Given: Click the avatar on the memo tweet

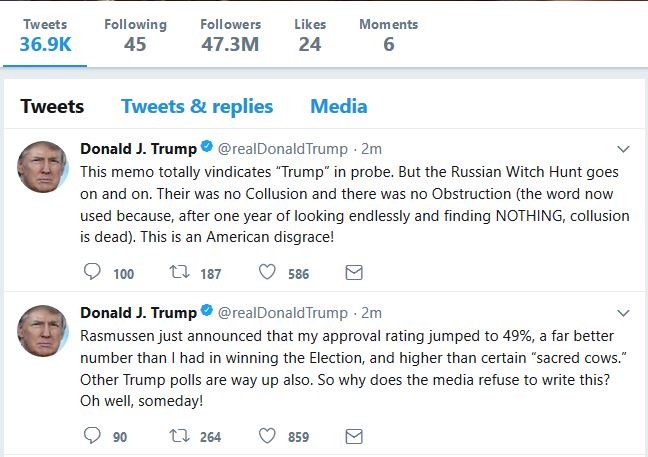Looking at the screenshot, I should [x=43, y=166].
